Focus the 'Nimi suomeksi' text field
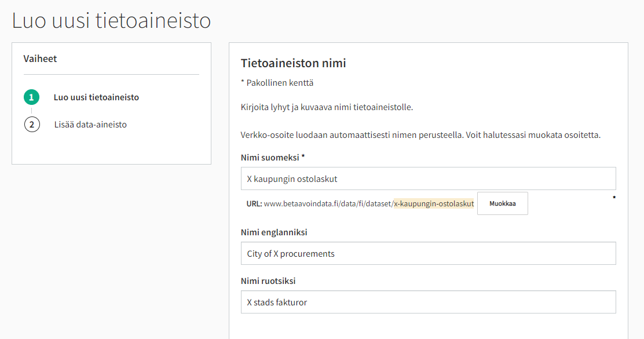The height and width of the screenshot is (339, 644). coord(428,179)
